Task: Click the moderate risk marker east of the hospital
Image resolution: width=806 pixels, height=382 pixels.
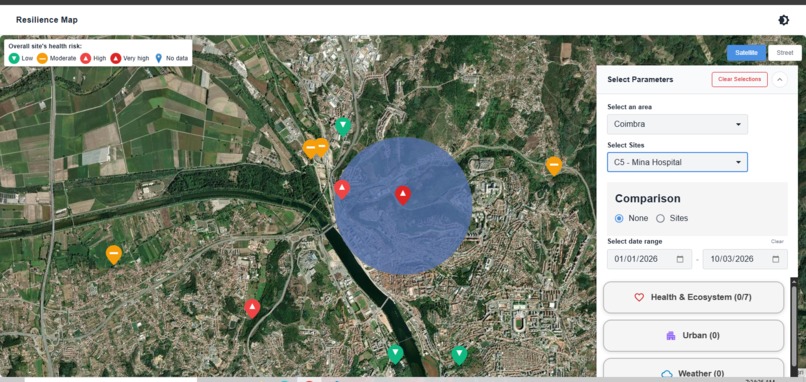Action: (554, 166)
